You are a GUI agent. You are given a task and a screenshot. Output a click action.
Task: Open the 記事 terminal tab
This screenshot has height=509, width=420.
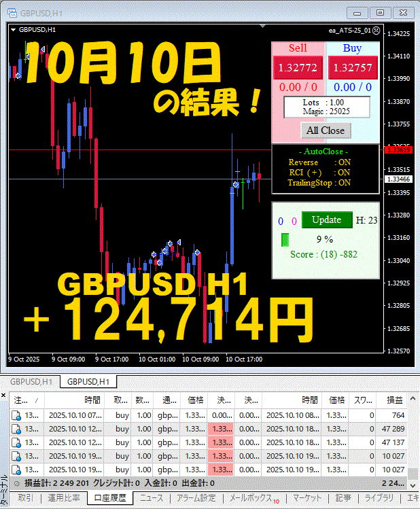(x=343, y=498)
